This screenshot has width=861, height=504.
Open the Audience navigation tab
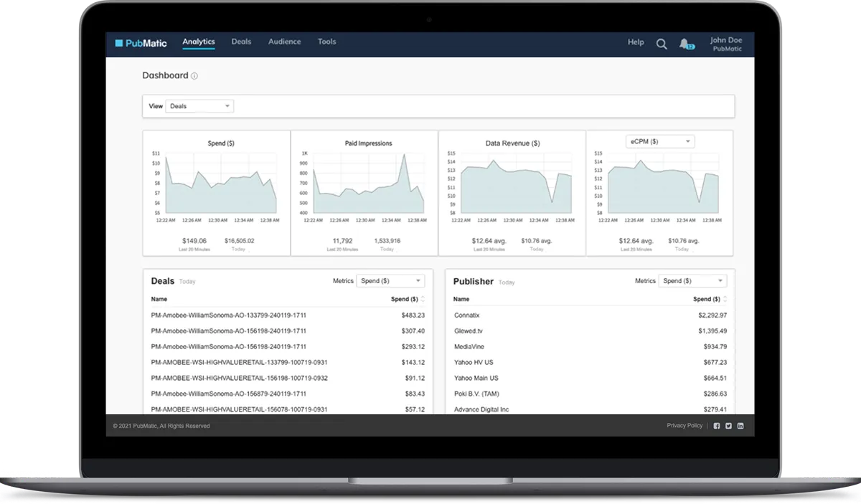pyautogui.click(x=284, y=42)
